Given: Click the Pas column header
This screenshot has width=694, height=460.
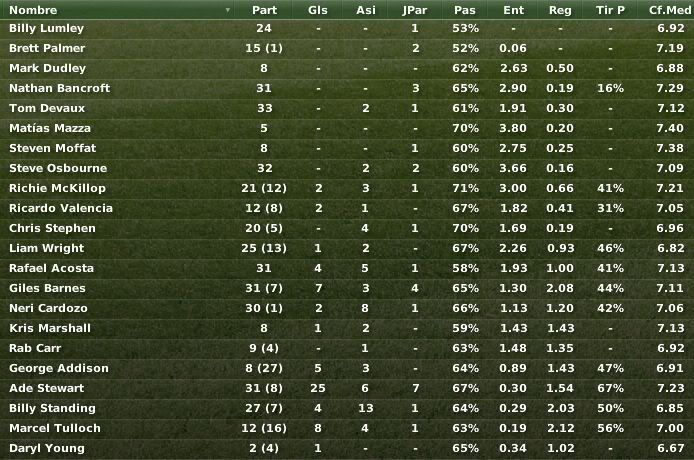Looking at the screenshot, I should (x=465, y=10).
